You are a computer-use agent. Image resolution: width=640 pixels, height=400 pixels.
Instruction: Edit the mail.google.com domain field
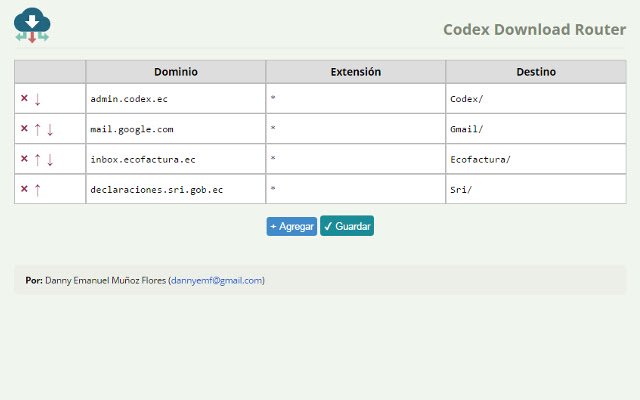coord(176,129)
